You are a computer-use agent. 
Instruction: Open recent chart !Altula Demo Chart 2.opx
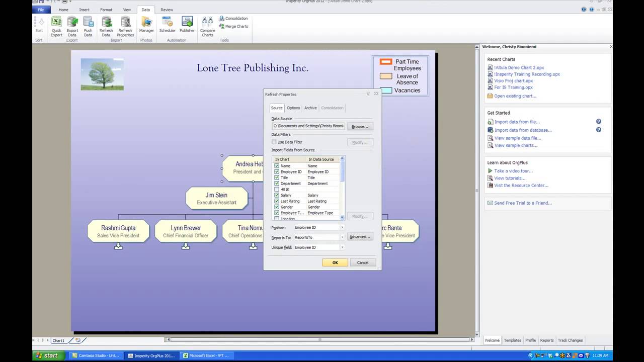click(x=519, y=67)
